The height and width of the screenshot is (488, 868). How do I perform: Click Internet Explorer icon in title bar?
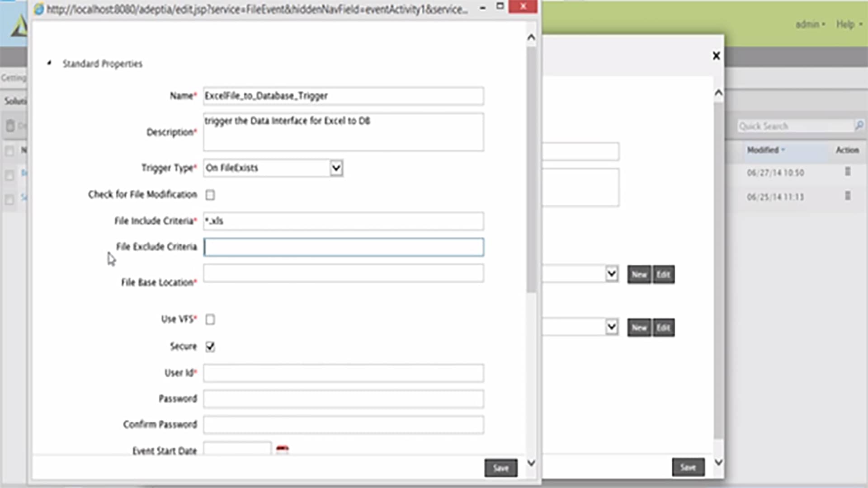(39, 9)
